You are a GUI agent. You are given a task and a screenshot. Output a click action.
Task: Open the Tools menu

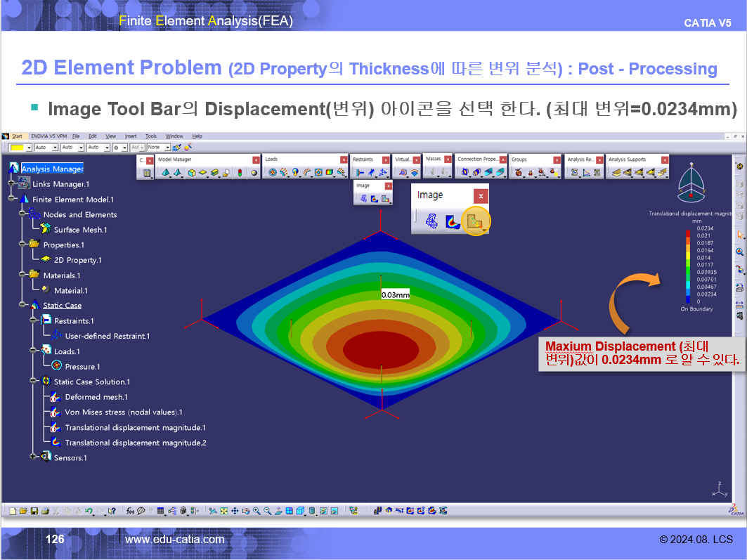tap(151, 136)
